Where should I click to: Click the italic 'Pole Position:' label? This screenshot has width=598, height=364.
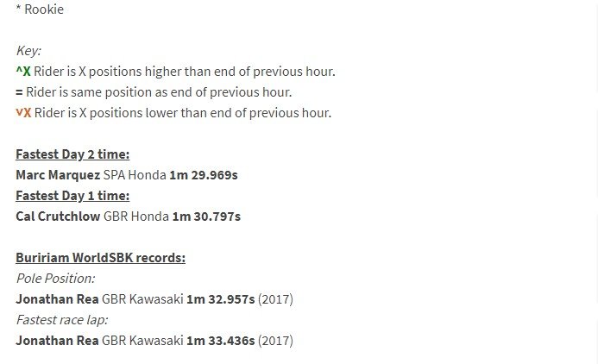pyautogui.click(x=55, y=279)
